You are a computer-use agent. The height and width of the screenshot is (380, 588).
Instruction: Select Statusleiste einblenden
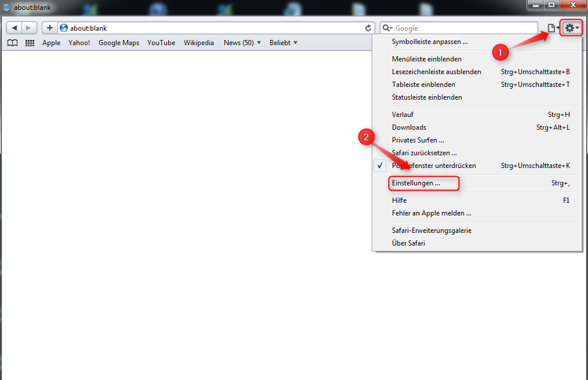click(477, 97)
